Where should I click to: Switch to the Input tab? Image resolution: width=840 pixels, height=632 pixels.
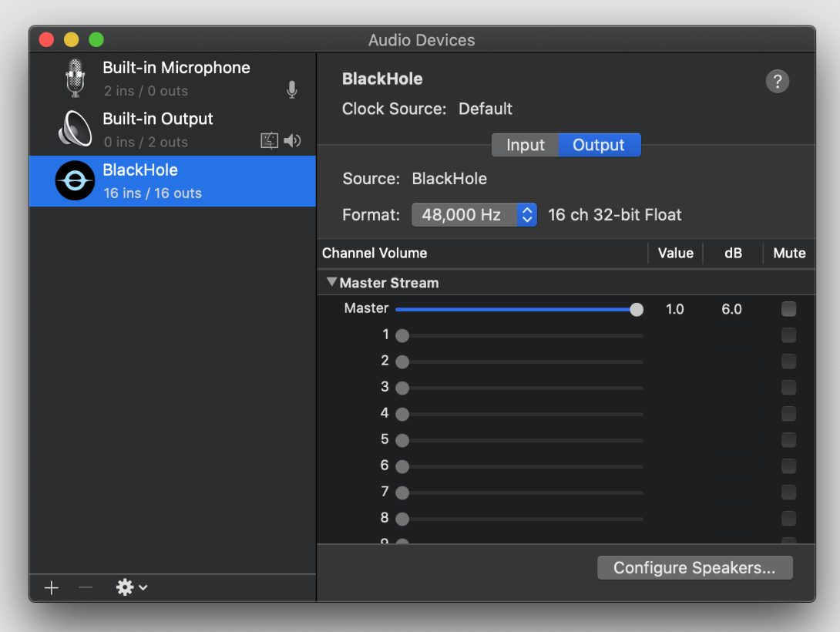coord(525,145)
